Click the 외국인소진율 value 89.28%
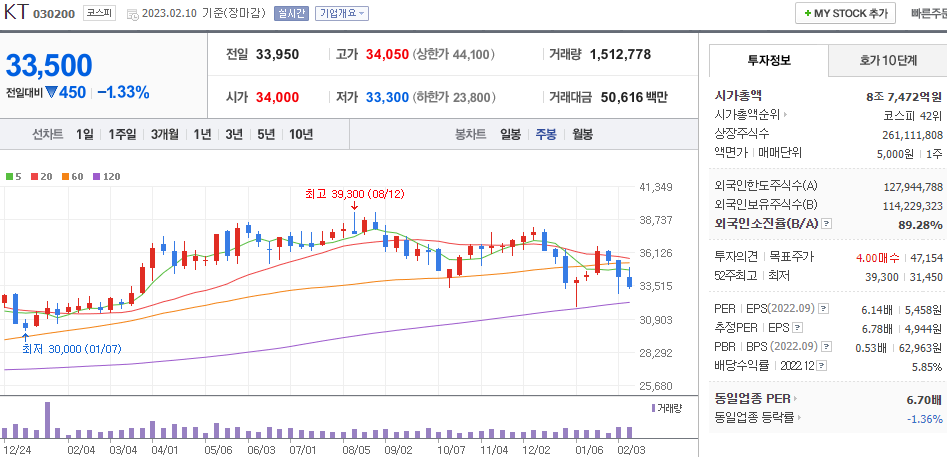This screenshot has height=457, width=947. 920,225
